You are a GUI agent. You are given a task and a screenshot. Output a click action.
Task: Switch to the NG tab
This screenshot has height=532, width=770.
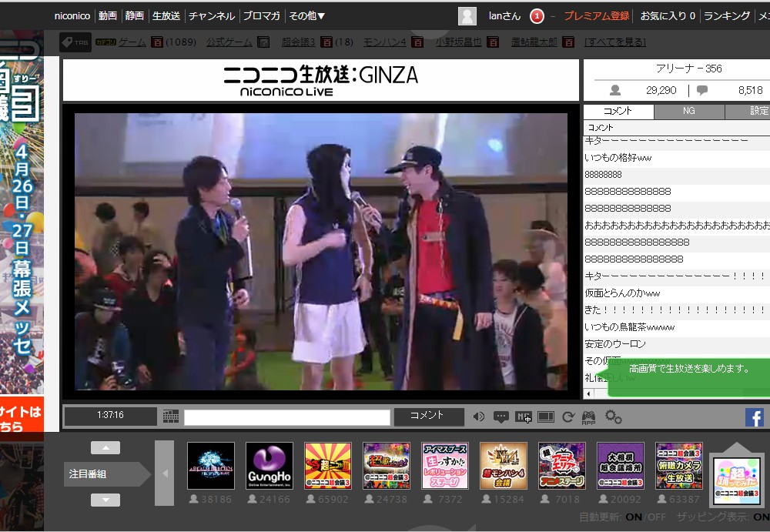689,111
